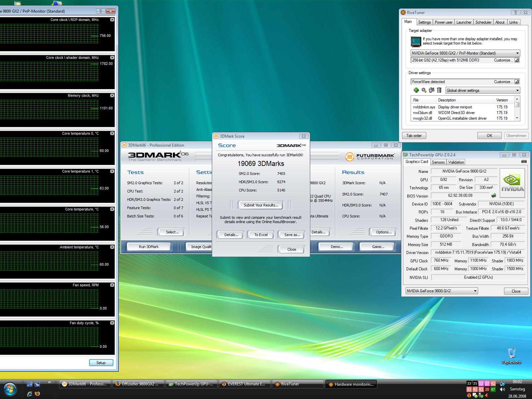Click the Windows Start orb
Screen dimensions: 532x399
pyautogui.click(x=10, y=389)
